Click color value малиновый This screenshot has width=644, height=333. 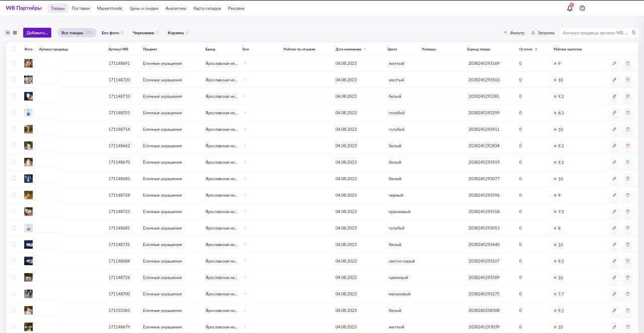click(400, 294)
